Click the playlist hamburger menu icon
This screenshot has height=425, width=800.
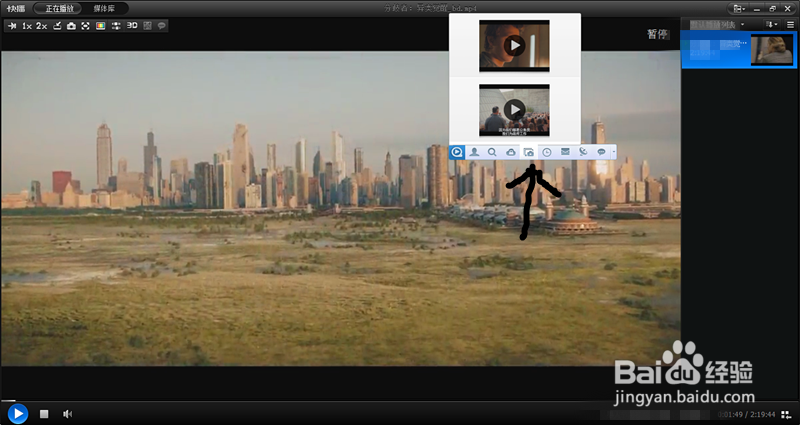(790, 24)
